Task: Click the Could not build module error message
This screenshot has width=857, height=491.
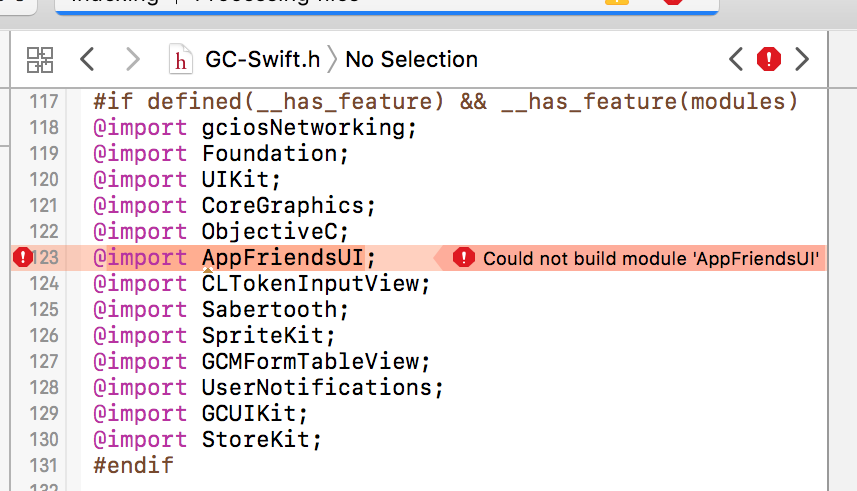Action: (650, 258)
